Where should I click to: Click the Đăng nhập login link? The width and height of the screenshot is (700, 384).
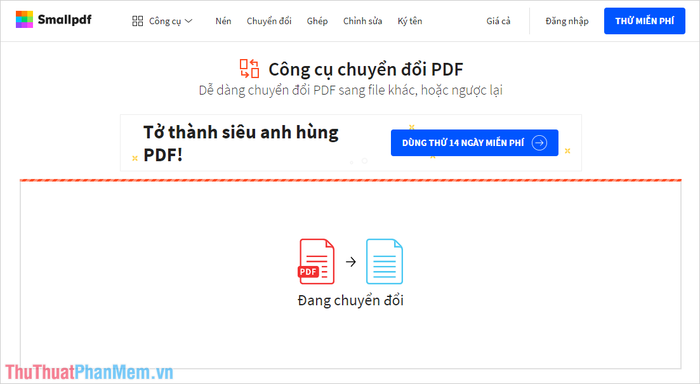pos(567,21)
